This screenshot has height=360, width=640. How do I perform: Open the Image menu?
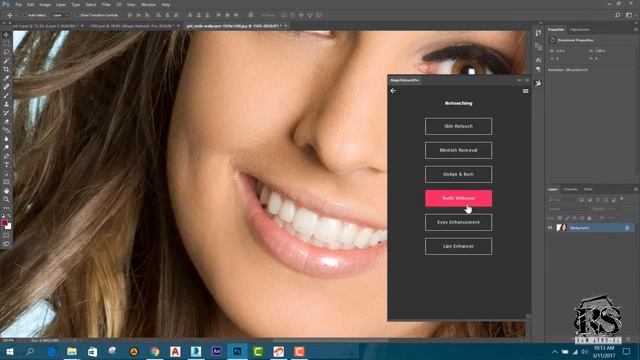coord(45,4)
